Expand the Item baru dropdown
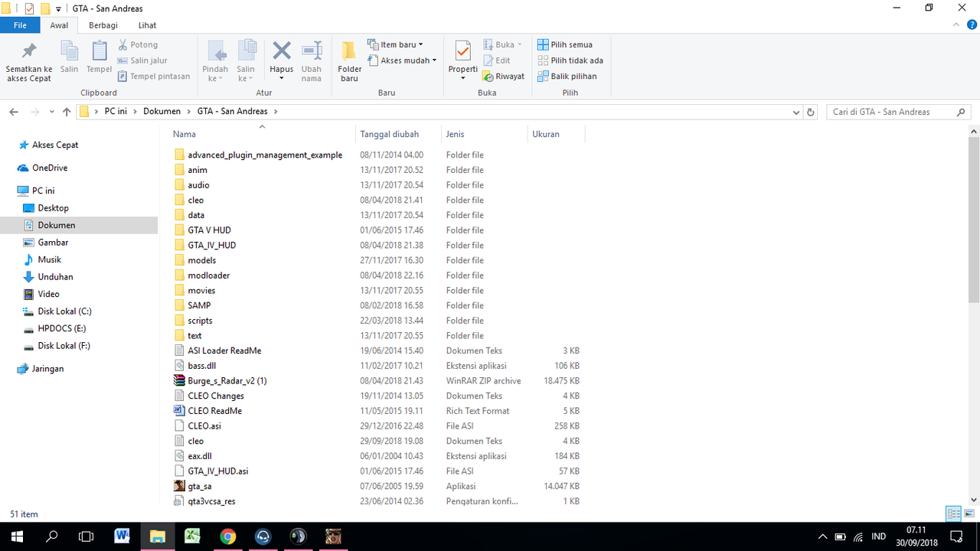 (x=395, y=44)
